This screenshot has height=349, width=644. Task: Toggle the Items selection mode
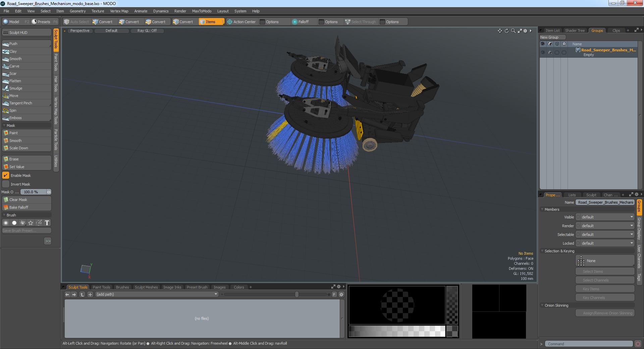211,22
